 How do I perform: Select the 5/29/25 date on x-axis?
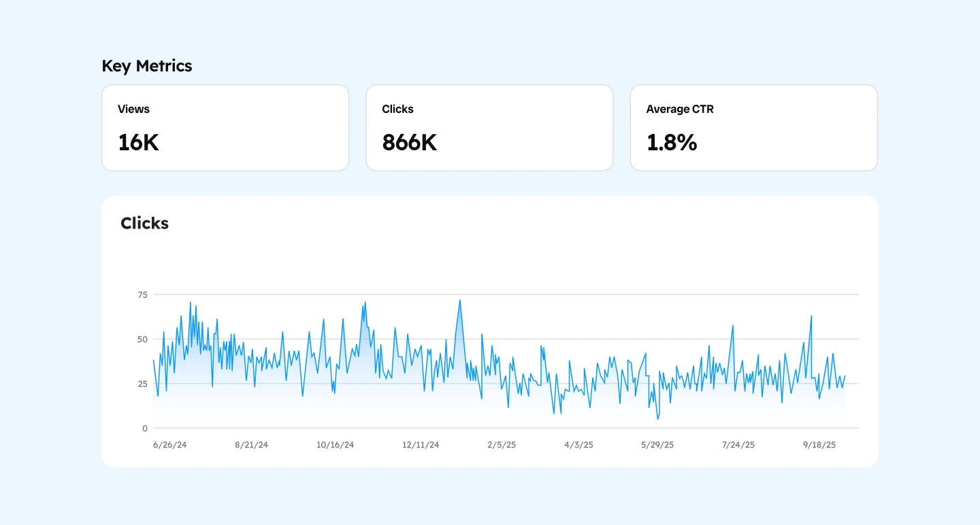(657, 445)
